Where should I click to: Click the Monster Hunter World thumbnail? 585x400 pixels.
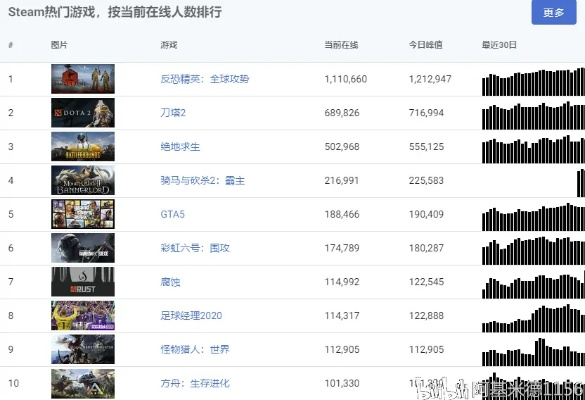pyautogui.click(x=83, y=349)
